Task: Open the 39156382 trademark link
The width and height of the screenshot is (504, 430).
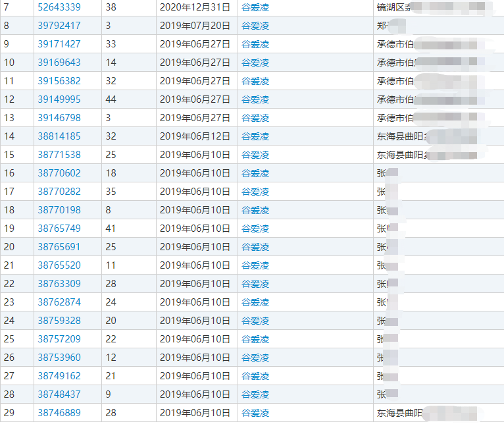Action: point(59,81)
